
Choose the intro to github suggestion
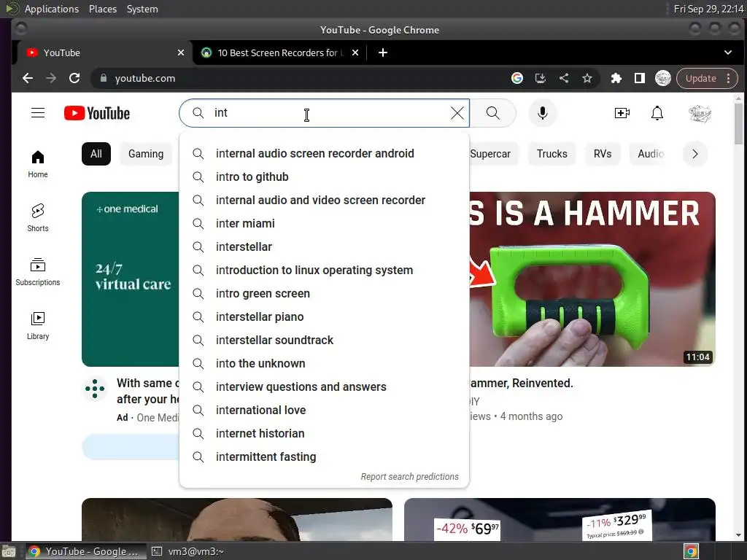click(x=324, y=176)
